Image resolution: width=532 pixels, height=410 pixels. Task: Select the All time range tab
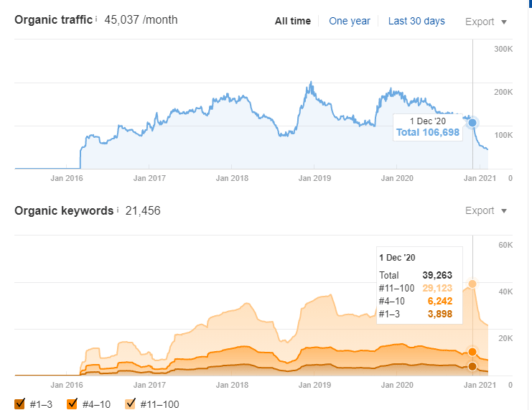292,21
